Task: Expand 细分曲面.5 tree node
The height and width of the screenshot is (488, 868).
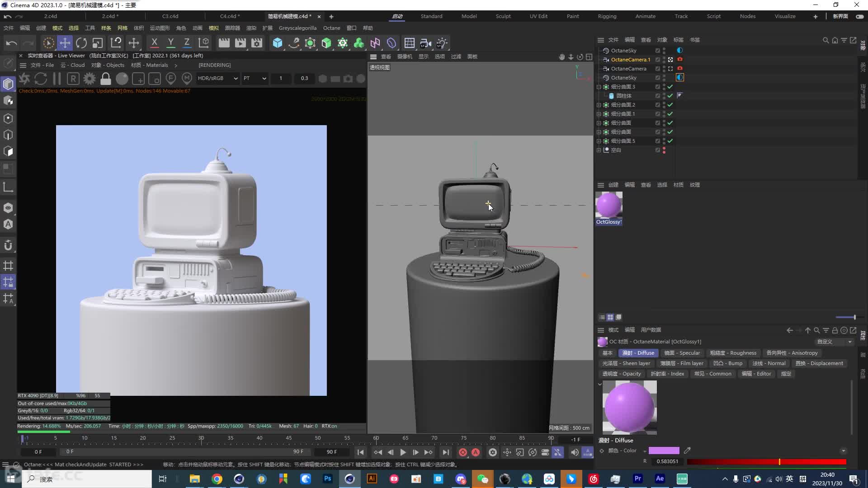Action: (599, 141)
